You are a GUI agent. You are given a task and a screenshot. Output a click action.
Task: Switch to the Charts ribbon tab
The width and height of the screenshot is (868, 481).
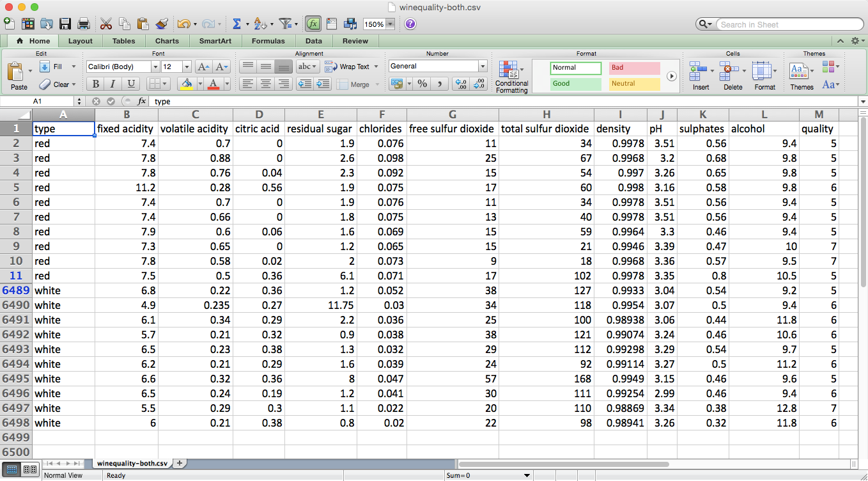(x=167, y=40)
